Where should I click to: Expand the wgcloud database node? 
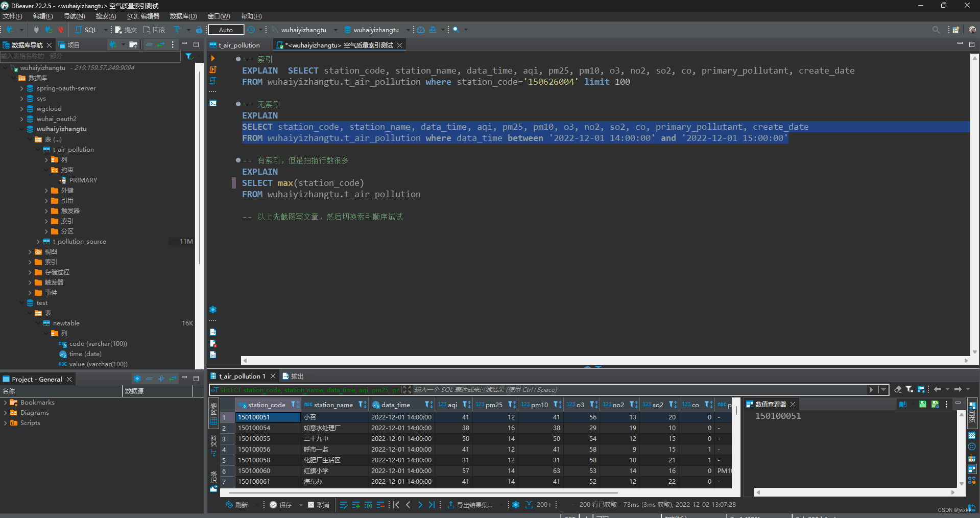coord(22,109)
